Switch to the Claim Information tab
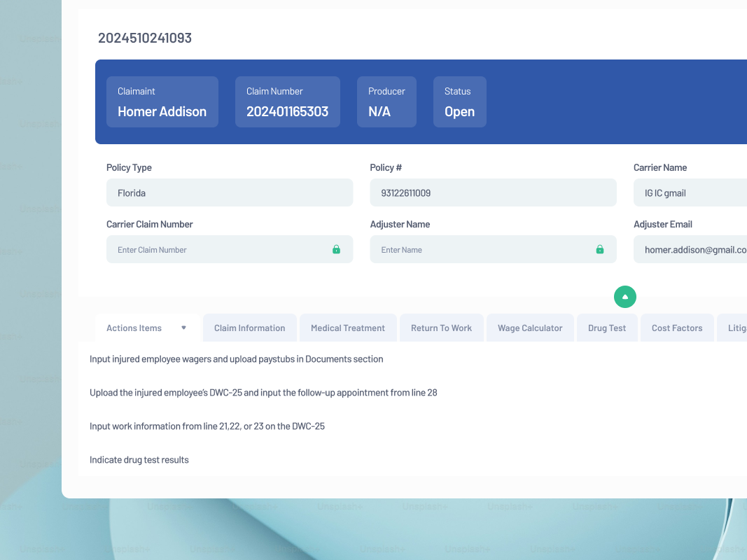This screenshot has width=747, height=560. [x=249, y=328]
